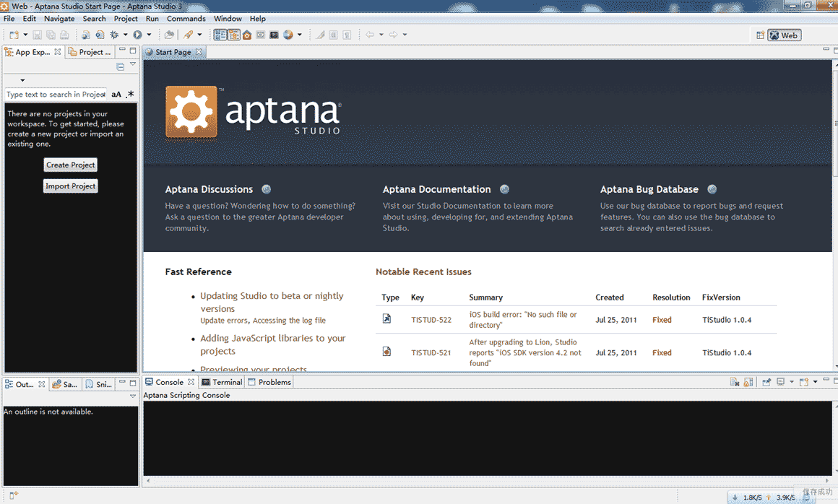Click the Run play icon in toolbar

click(x=137, y=35)
